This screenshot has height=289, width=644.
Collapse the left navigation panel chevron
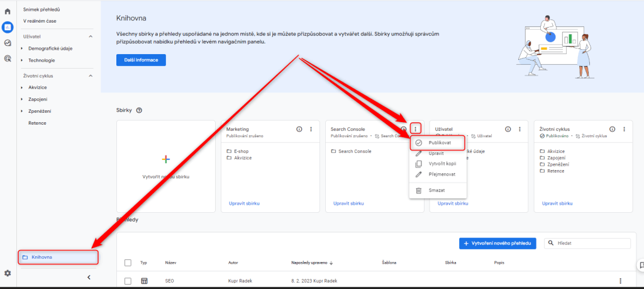point(89,277)
